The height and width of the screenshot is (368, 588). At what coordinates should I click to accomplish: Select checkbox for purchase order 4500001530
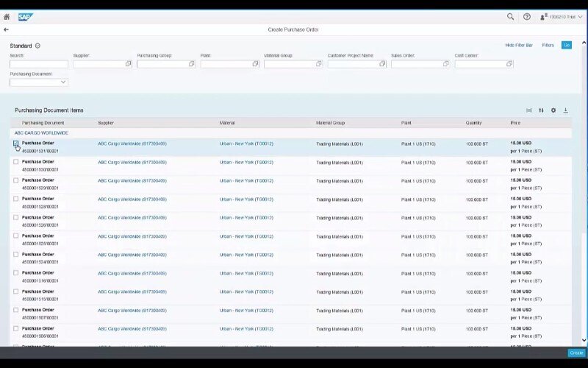coord(15,162)
